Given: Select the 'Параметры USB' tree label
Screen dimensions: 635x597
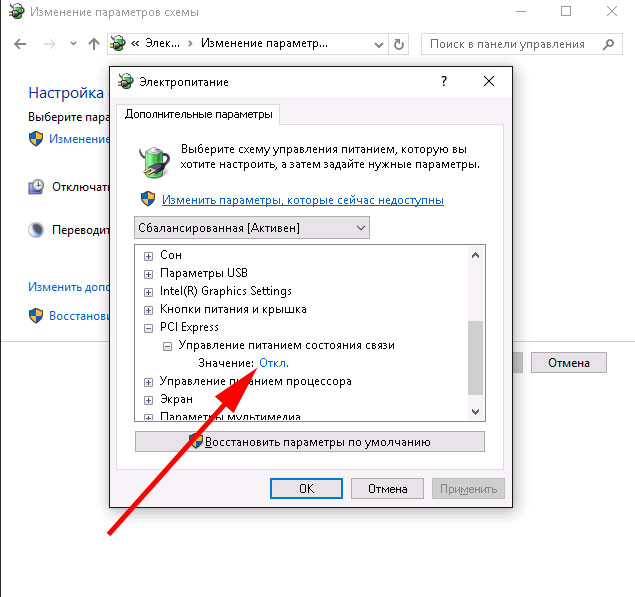Looking at the screenshot, I should 204,273.
